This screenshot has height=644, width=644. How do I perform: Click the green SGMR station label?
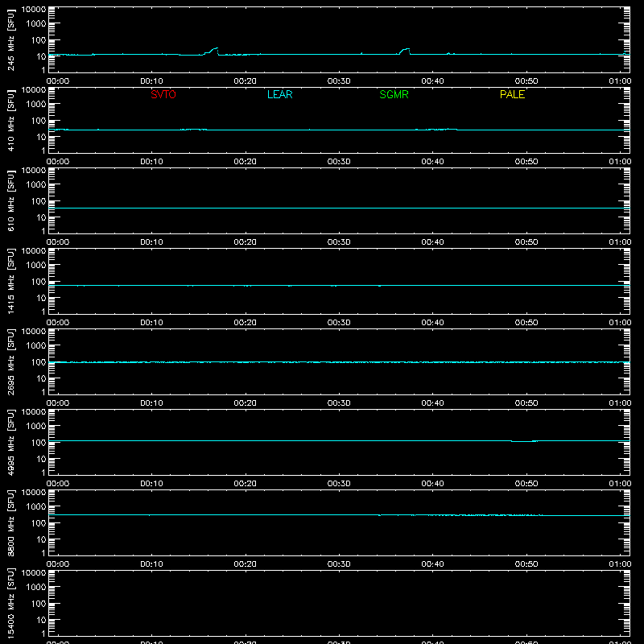click(394, 94)
